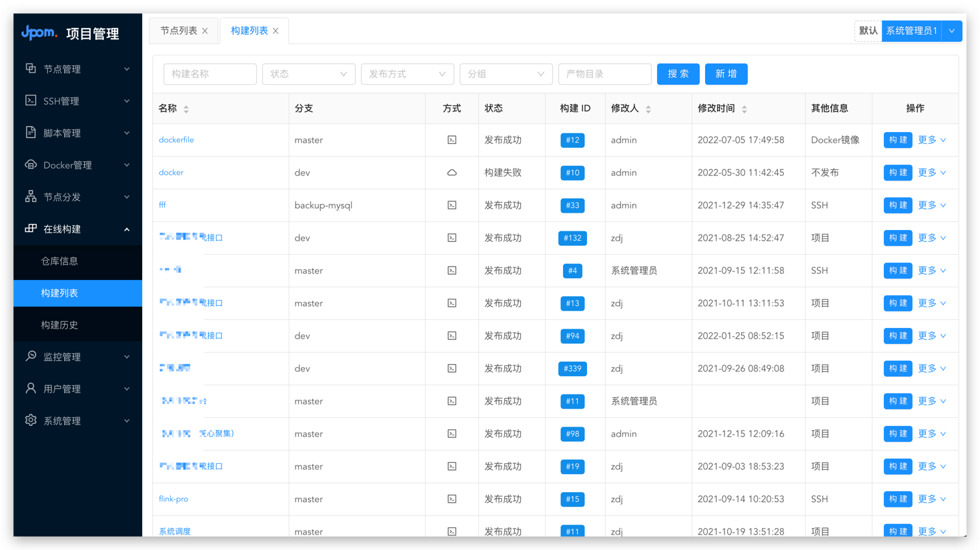The image size is (980, 550).
Task: Click the Docker管理 cloud icon
Action: coord(31,165)
